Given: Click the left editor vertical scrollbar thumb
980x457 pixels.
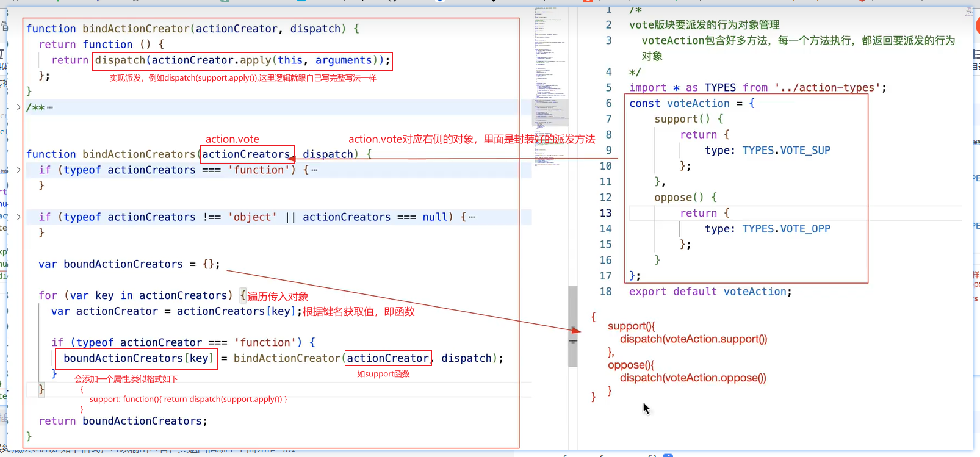Looking at the screenshot, I should (x=573, y=326).
